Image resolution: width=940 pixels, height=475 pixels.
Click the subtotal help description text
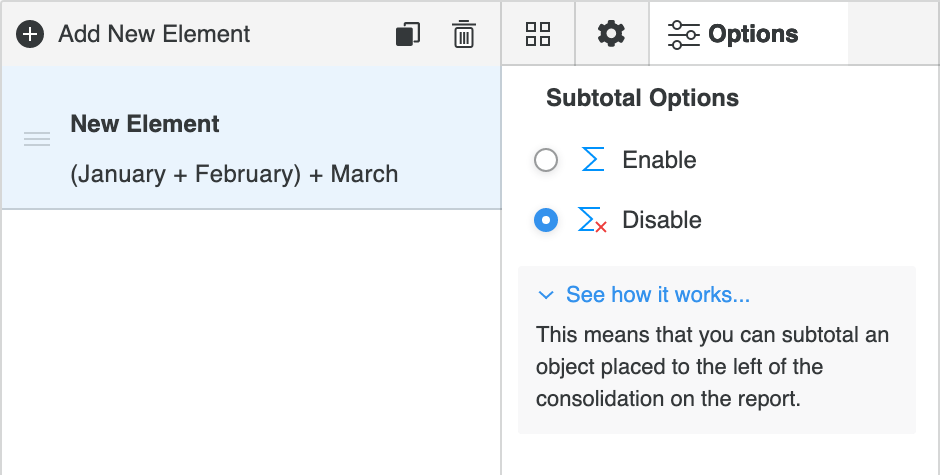[712, 366]
